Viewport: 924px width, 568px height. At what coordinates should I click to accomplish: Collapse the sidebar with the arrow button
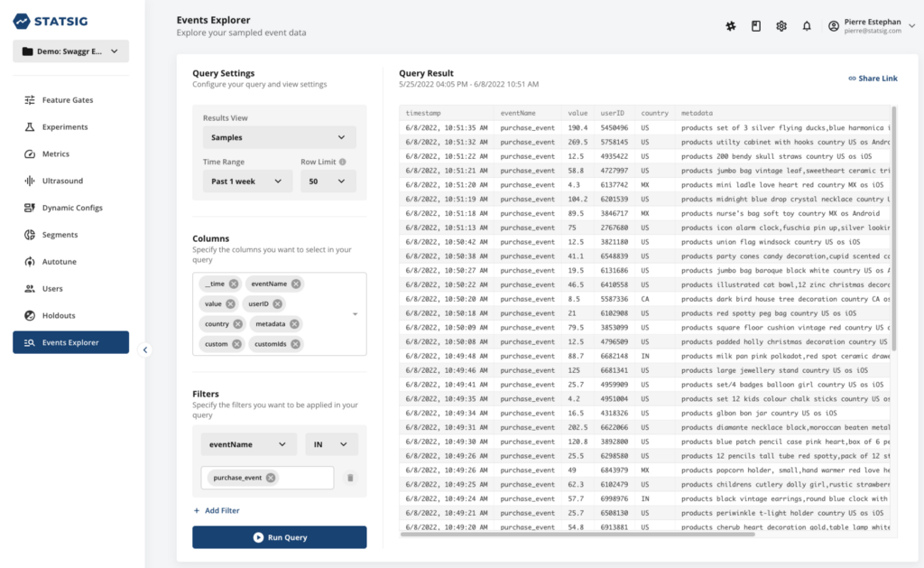pyautogui.click(x=145, y=349)
